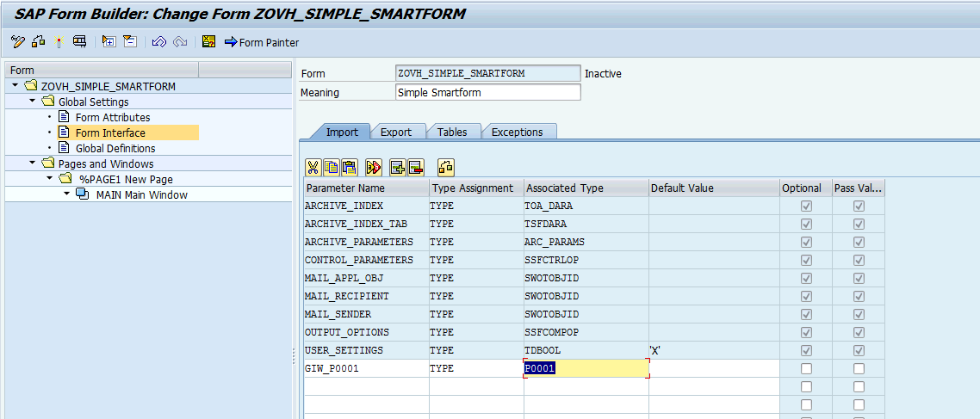Click the Paste clipboard icon above parameter table
The image size is (980, 419).
pos(350,168)
